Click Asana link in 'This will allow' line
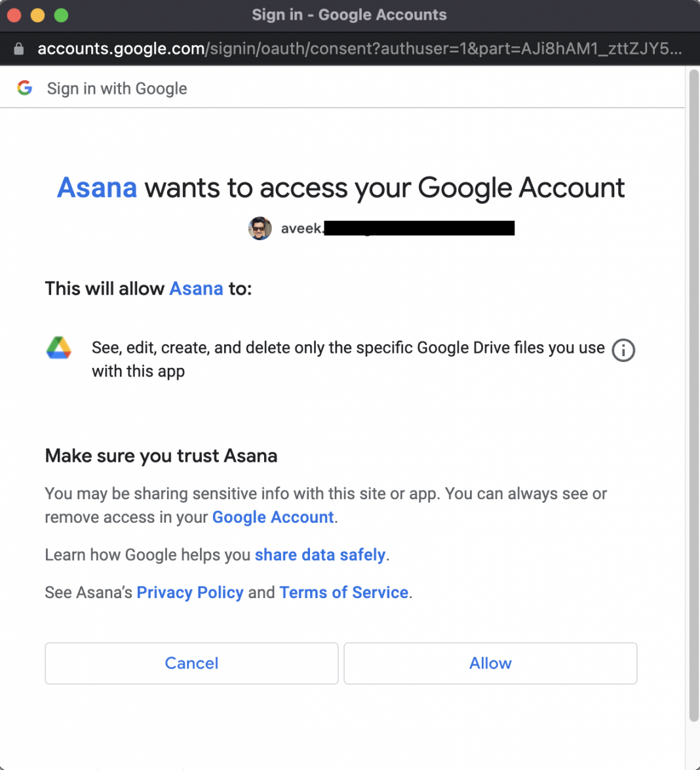The height and width of the screenshot is (770, 700). point(196,289)
